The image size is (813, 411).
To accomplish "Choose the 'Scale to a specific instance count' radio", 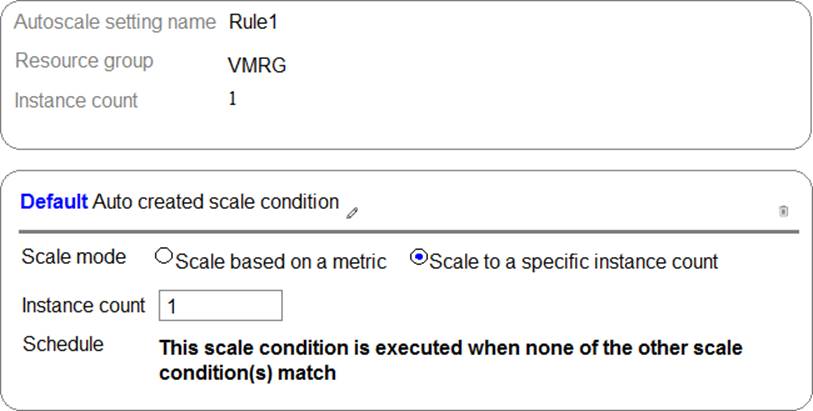I will pos(418,257).
